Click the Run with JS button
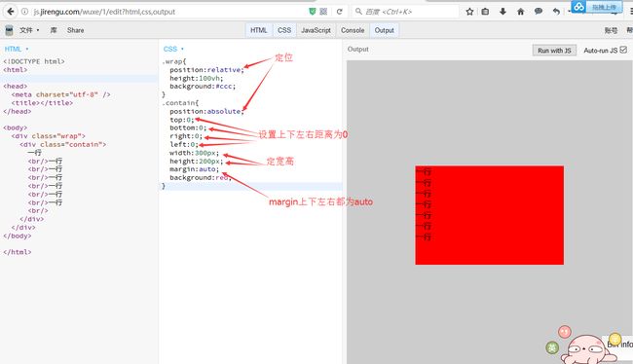The width and height of the screenshot is (633, 364). click(554, 51)
